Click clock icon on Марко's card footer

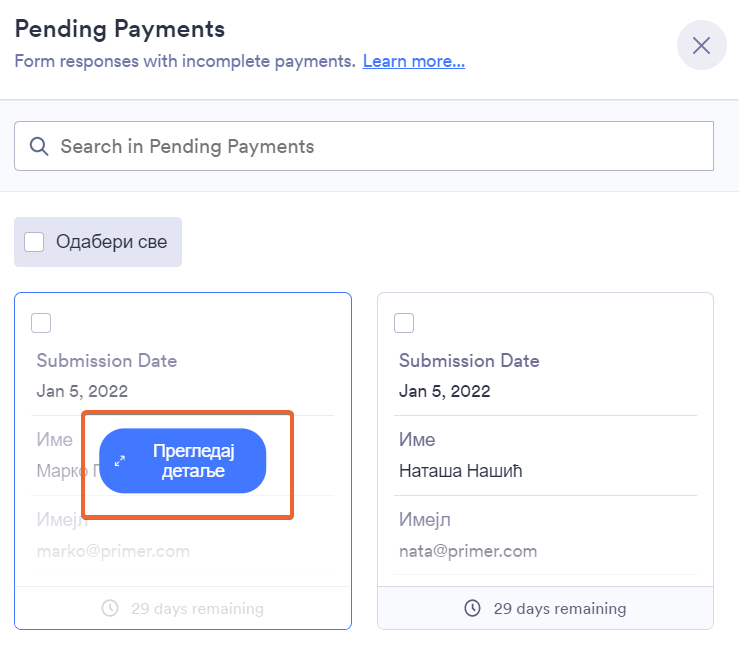(x=110, y=608)
